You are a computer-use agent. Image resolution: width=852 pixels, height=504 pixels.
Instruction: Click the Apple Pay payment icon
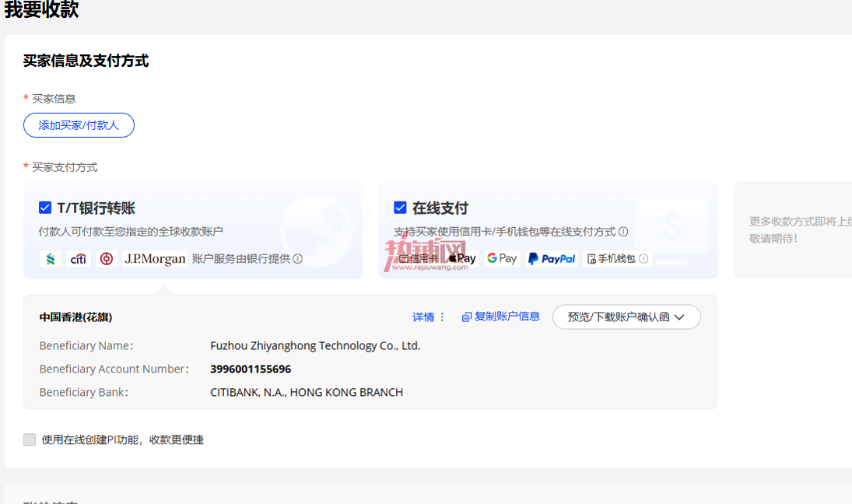pos(462,258)
